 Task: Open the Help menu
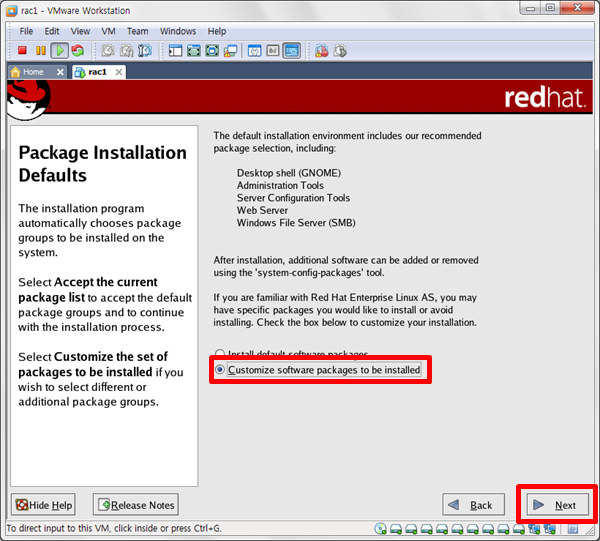point(217,31)
